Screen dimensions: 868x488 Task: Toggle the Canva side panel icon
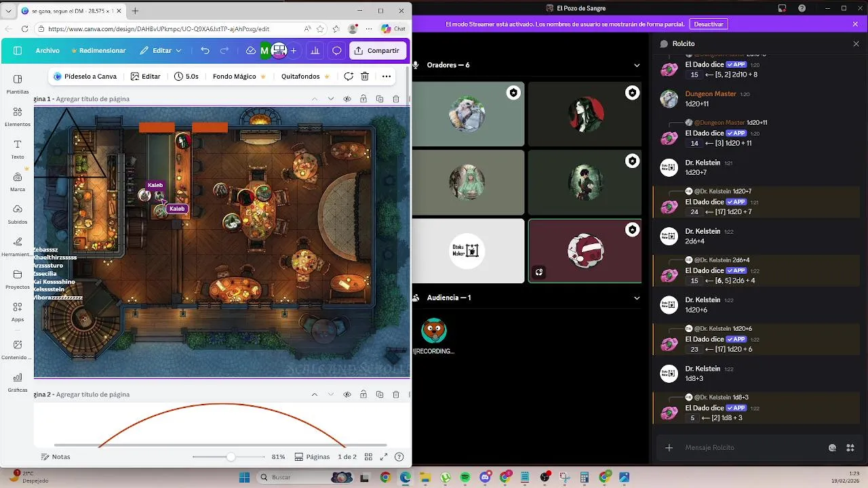click(x=18, y=51)
